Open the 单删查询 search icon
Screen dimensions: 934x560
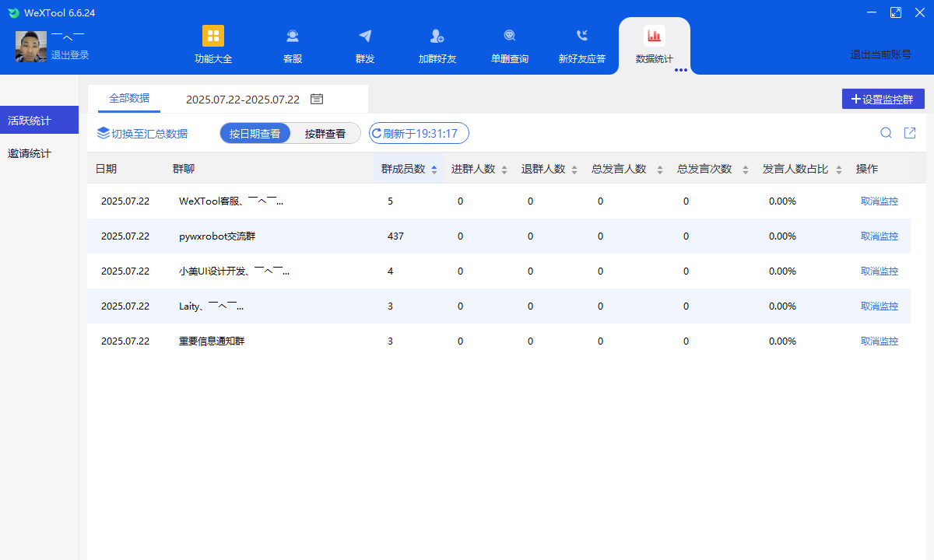coord(510,36)
